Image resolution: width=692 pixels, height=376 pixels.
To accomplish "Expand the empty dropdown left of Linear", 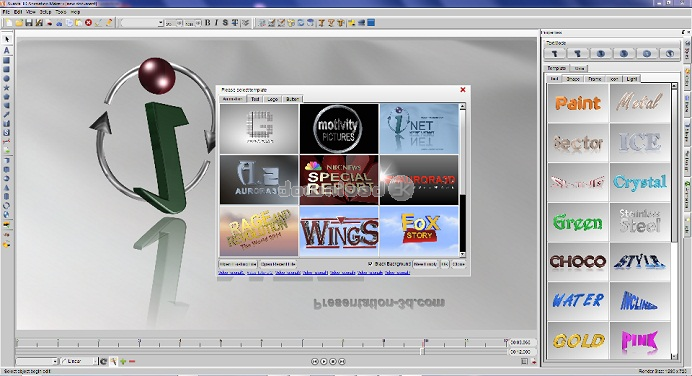I will 37,361.
